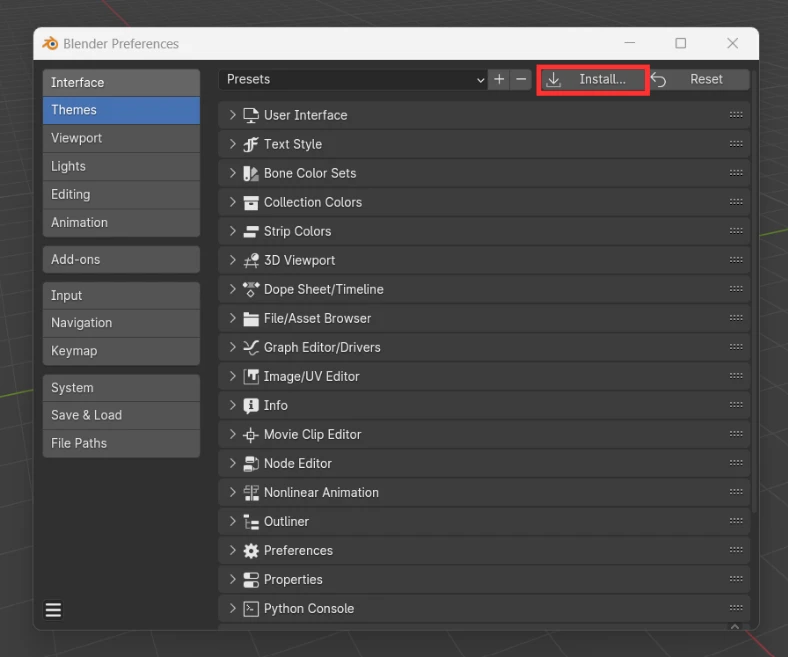Add a new theme preset with plus
788x657 pixels.
click(499, 79)
